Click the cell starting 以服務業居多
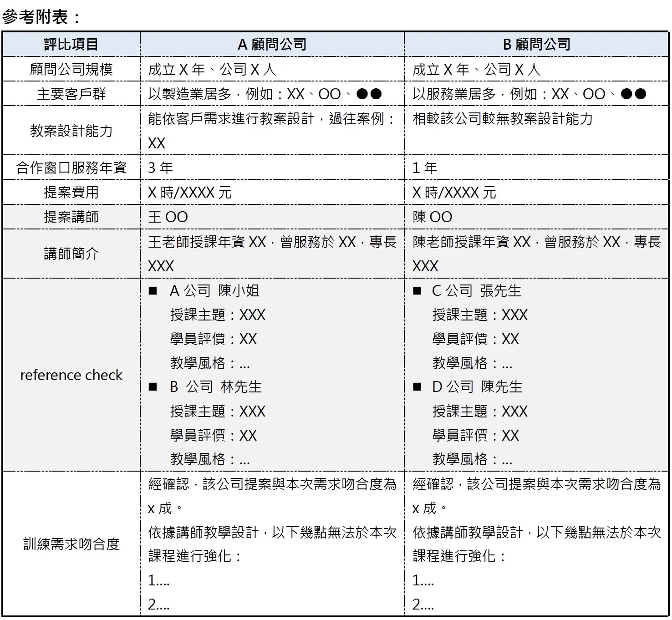 click(536, 94)
